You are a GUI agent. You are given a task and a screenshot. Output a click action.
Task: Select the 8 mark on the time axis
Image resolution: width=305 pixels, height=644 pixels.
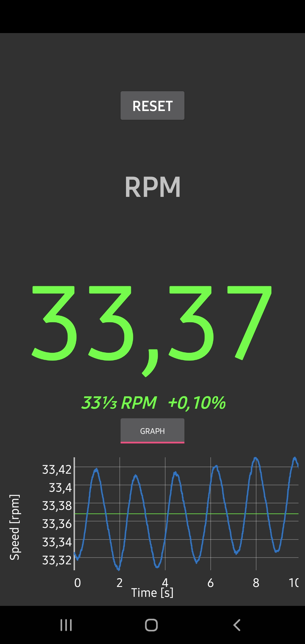click(256, 583)
